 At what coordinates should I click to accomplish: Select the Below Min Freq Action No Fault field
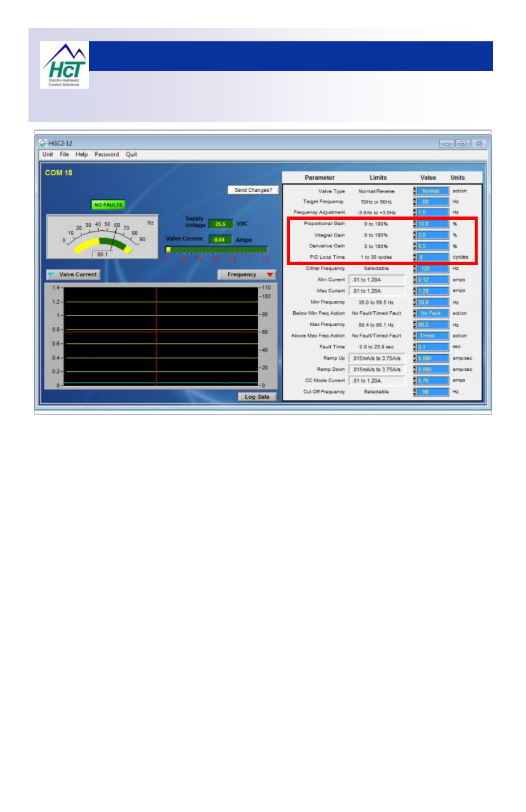click(x=433, y=313)
